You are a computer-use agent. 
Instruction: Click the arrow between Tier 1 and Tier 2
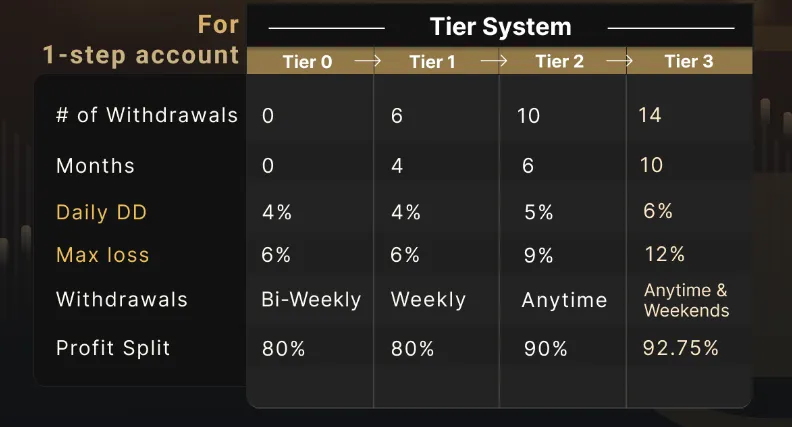click(494, 61)
